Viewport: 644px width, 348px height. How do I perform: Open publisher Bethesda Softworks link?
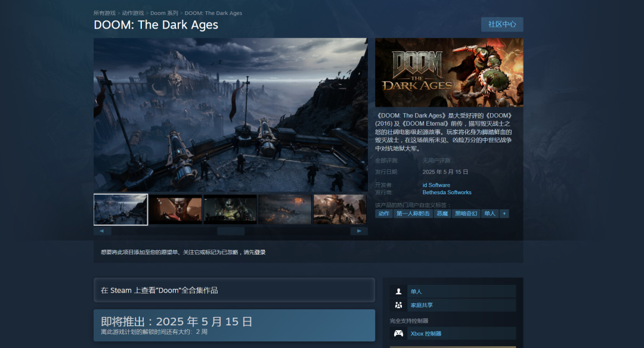(x=447, y=192)
